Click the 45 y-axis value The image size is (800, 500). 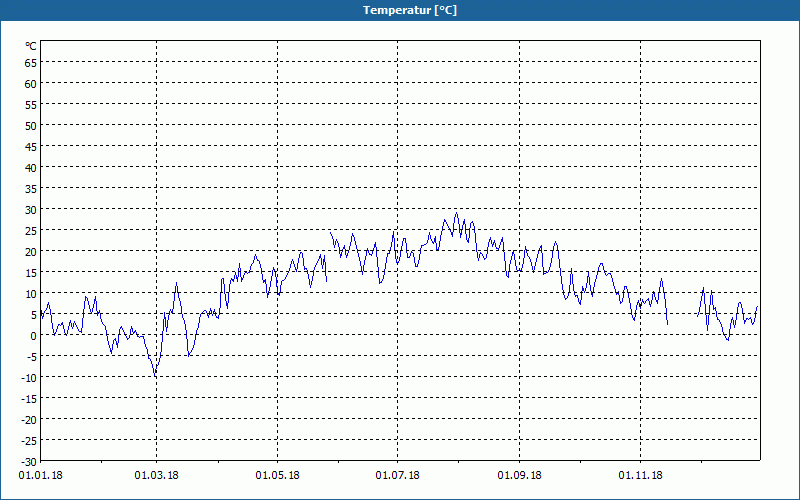click(31, 147)
